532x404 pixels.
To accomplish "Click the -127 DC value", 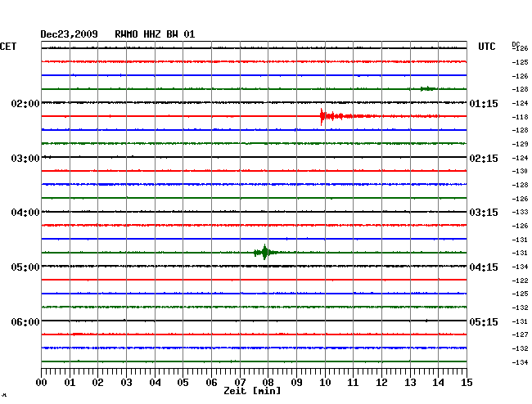I will tap(520, 334).
